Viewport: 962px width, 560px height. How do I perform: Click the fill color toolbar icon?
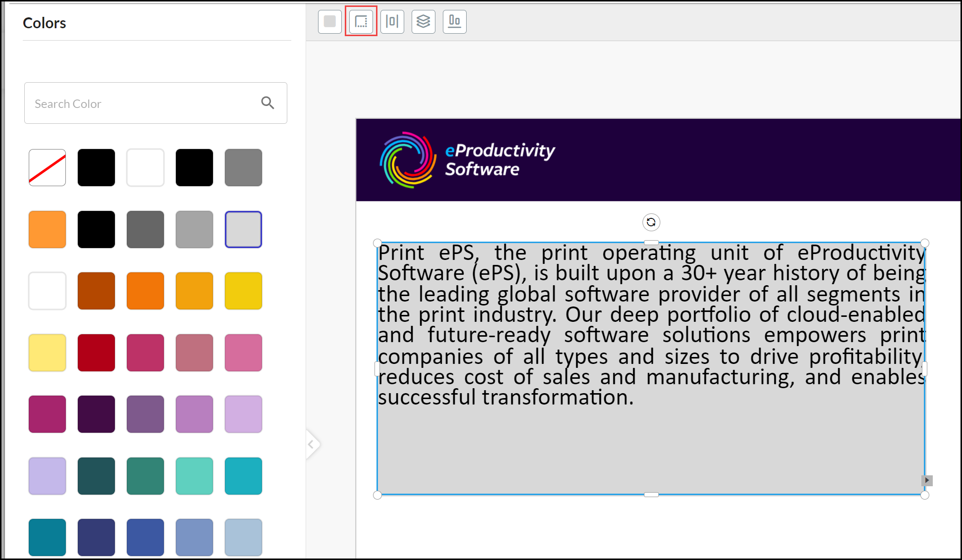pyautogui.click(x=330, y=21)
